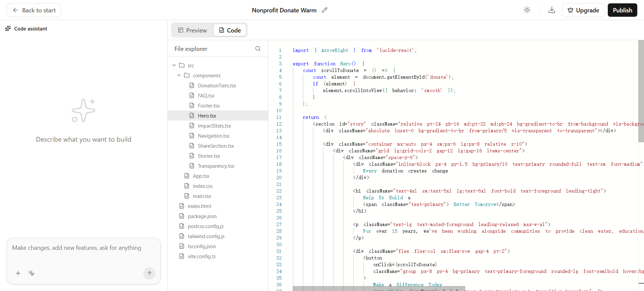644x291 pixels.
Task: Select the src folder icon
Action: 182,65
